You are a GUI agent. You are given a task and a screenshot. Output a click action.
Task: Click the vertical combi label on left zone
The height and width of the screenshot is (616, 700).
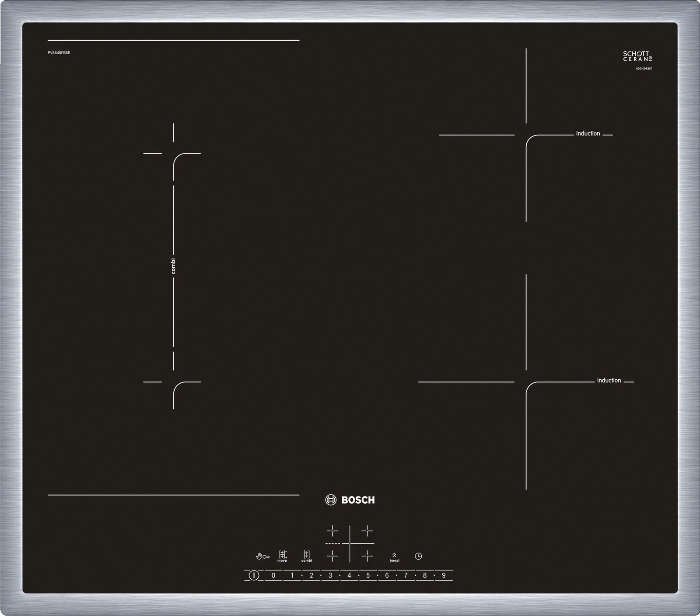point(173,266)
